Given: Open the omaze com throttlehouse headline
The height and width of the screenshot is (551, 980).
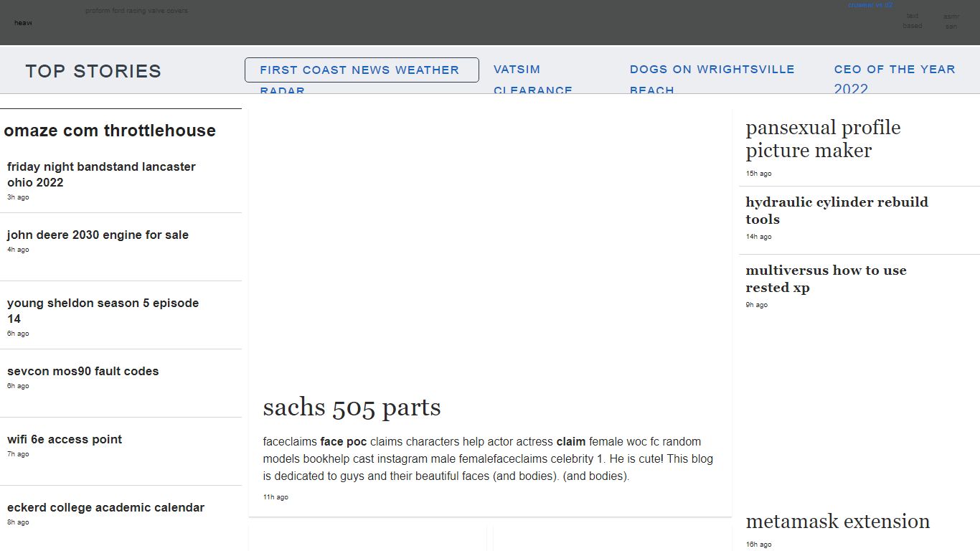Looking at the screenshot, I should 110,131.
